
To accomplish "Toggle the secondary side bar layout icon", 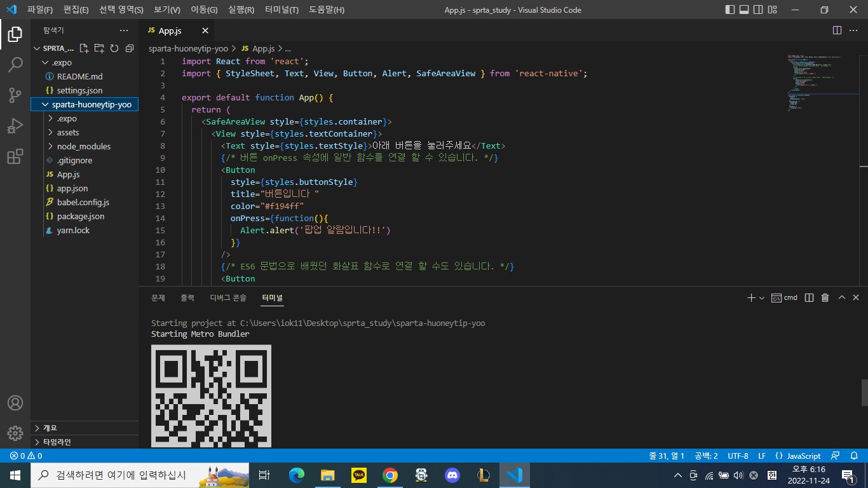I will [x=758, y=10].
